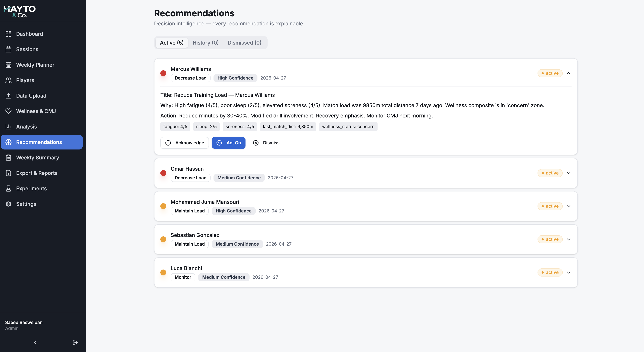The height and width of the screenshot is (352, 644).
Task: Click the Sebastian Gonzalez player name
Action: (195, 235)
